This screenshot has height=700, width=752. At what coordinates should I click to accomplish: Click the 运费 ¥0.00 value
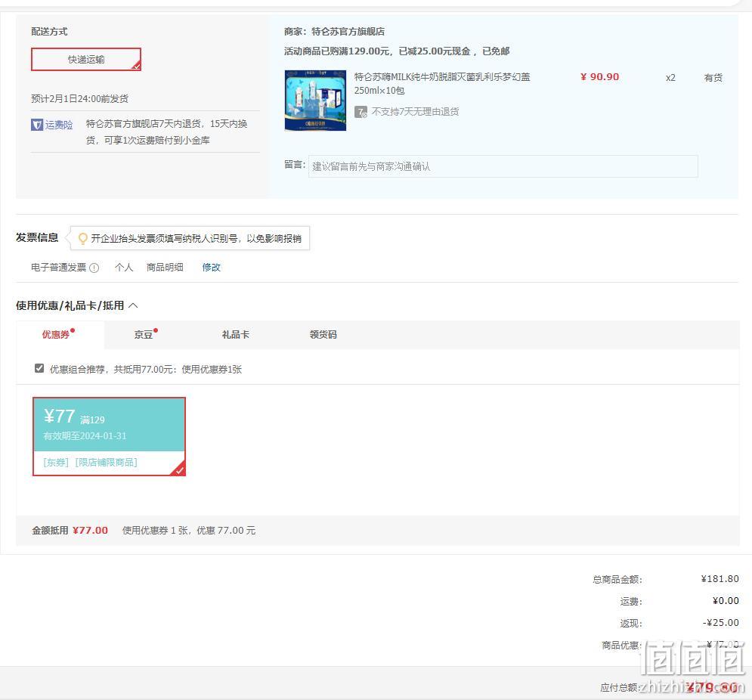click(726, 601)
